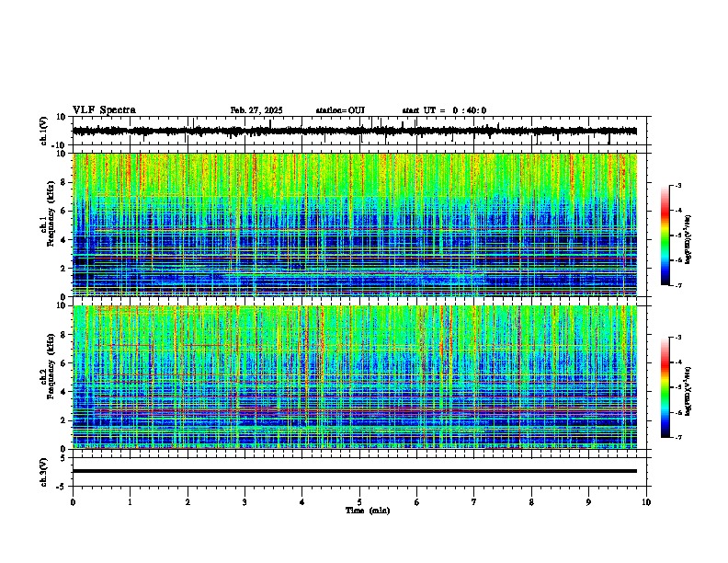Click the "-7" label on ch.1 color bar
728x563 pixels.
pyautogui.click(x=677, y=285)
